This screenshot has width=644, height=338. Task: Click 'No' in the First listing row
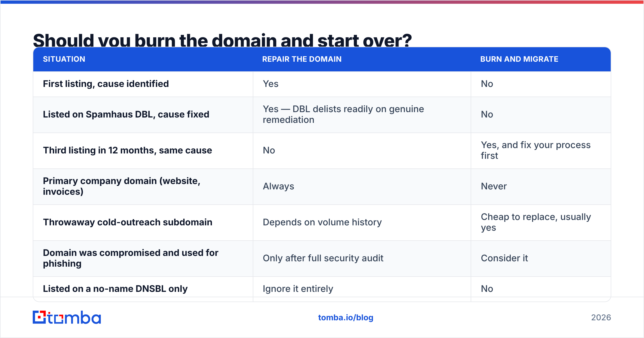487,84
